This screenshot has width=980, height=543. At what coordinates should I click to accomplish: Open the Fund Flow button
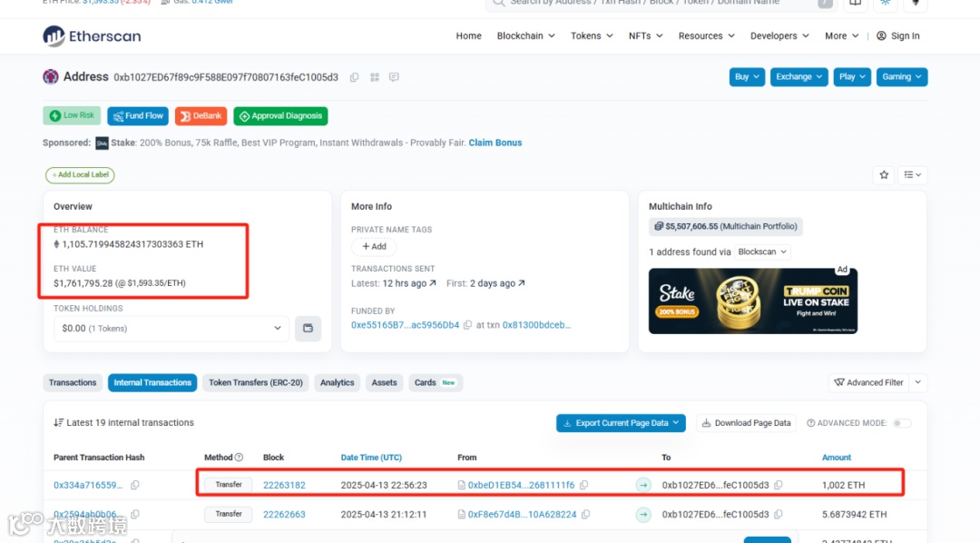pos(138,115)
